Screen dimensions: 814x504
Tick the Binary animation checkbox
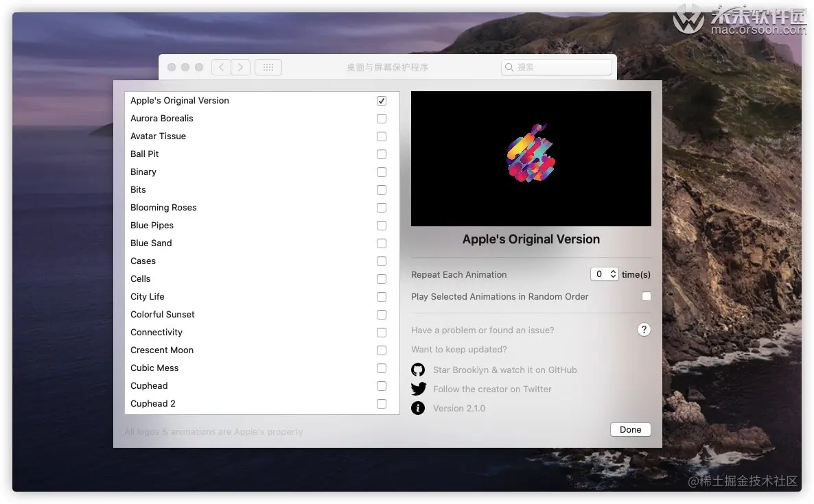pyautogui.click(x=382, y=171)
